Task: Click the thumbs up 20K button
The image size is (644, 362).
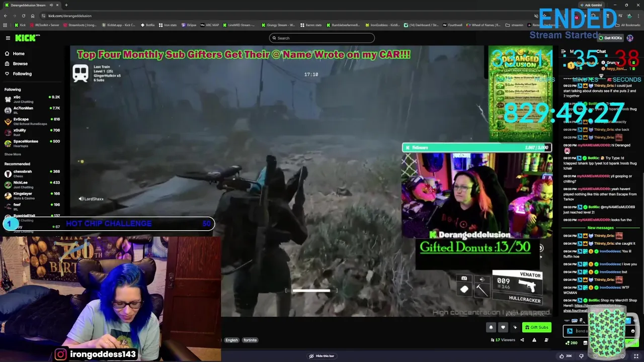Action: tap(566, 356)
